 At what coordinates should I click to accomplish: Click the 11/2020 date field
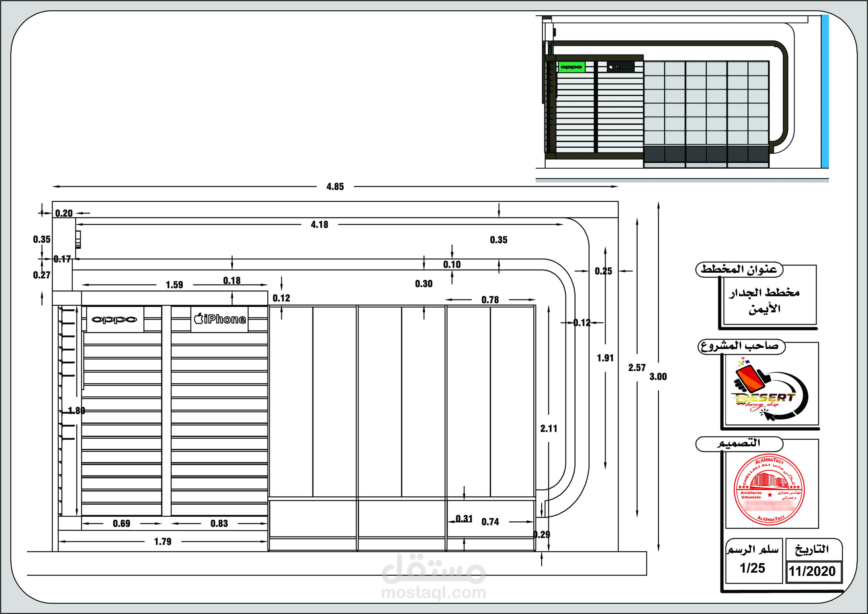coord(812,571)
